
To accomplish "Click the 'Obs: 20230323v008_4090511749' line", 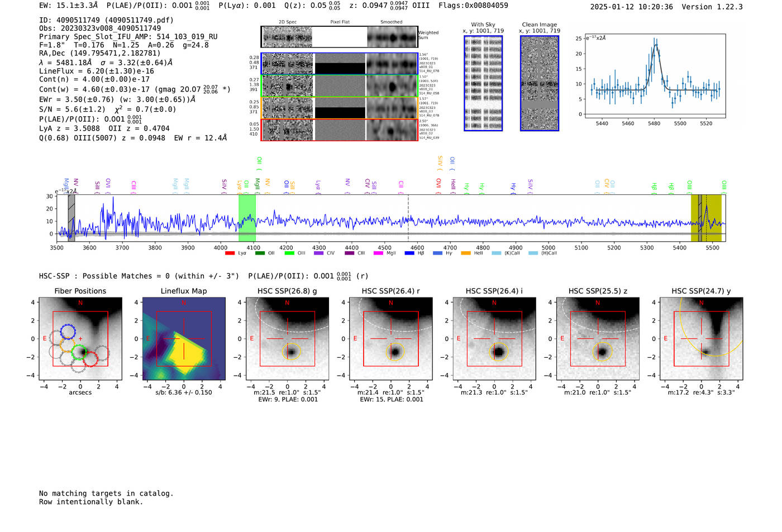I will click(100, 28).
